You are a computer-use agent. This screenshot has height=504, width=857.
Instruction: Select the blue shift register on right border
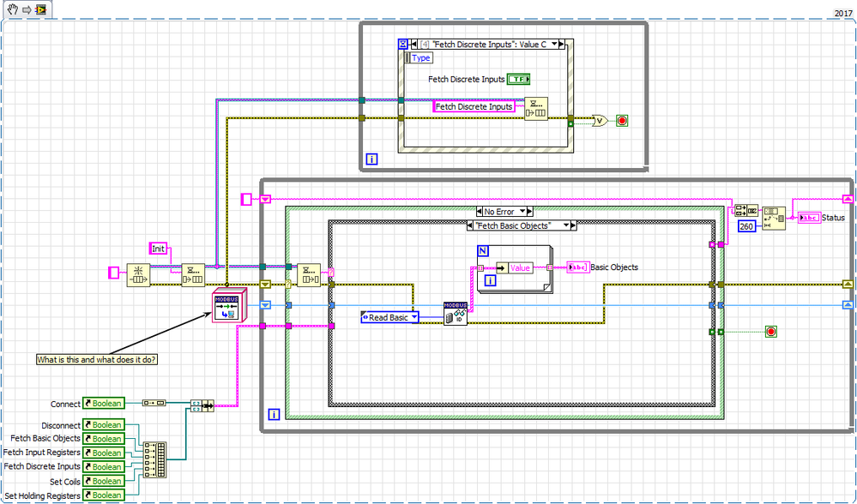[x=848, y=304]
